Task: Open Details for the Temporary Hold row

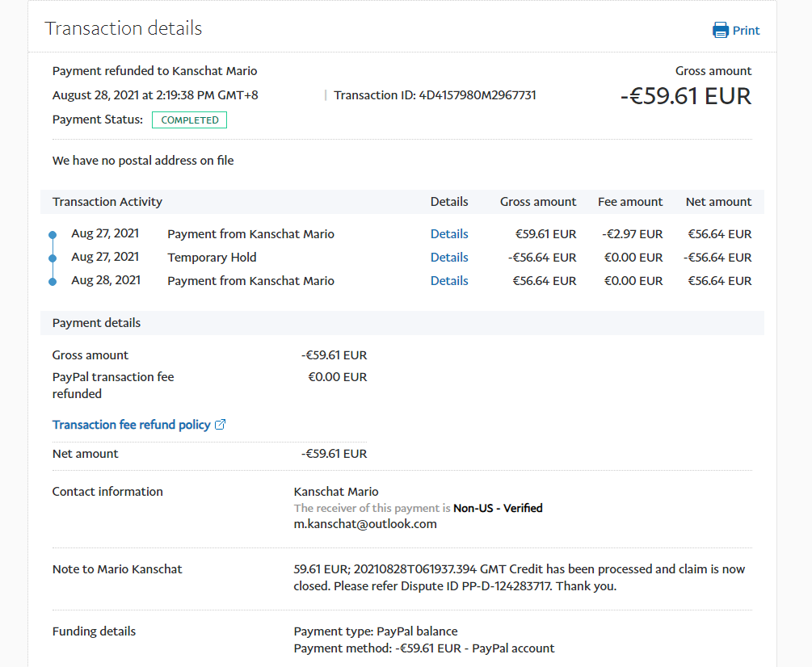Action: point(449,258)
